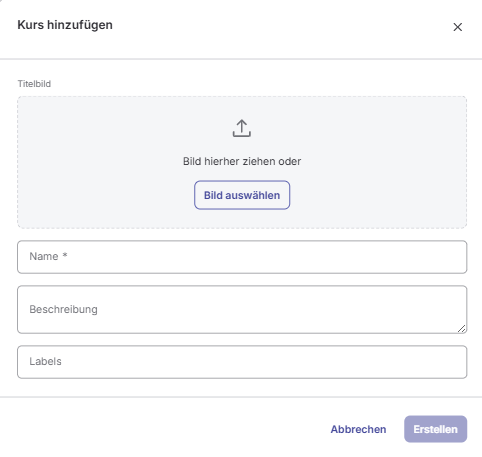Click the text Bild hierher ziehen oder

point(242,161)
